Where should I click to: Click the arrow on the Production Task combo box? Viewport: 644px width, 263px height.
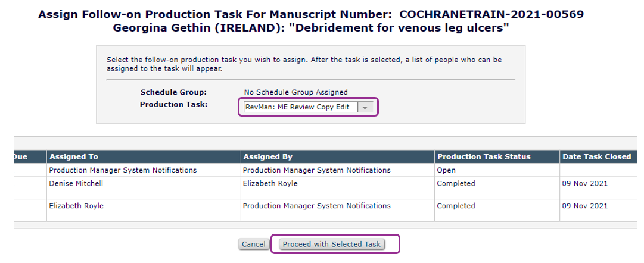(366, 107)
